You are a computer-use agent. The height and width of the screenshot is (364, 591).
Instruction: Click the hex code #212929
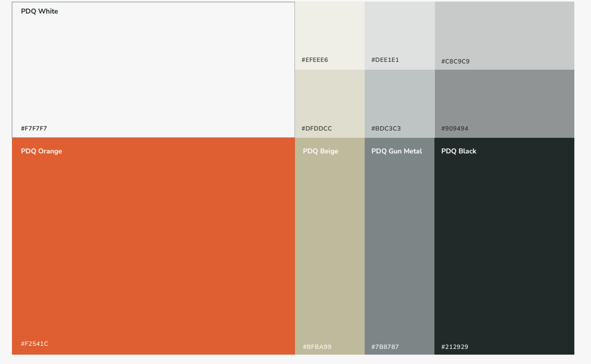(x=455, y=347)
